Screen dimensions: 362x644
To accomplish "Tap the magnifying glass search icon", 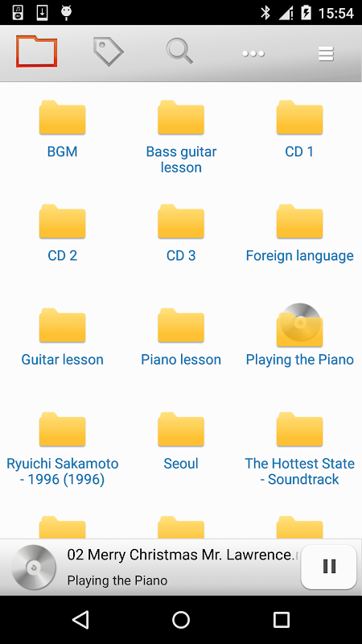I will pos(179,52).
